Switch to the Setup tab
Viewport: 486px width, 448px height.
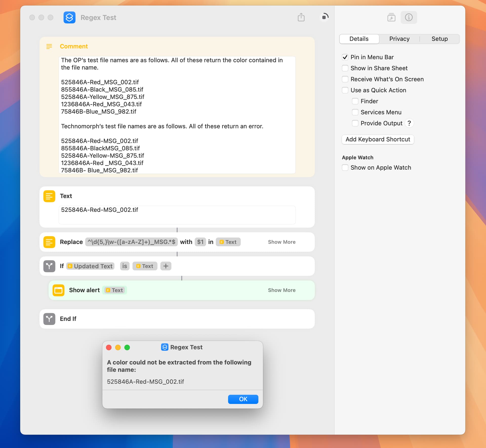point(439,39)
